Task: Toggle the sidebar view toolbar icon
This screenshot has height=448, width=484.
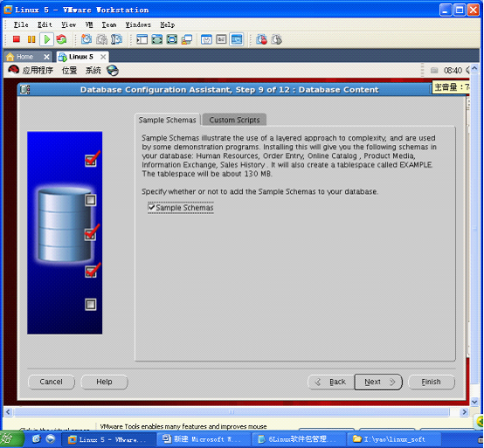Action: [142, 39]
